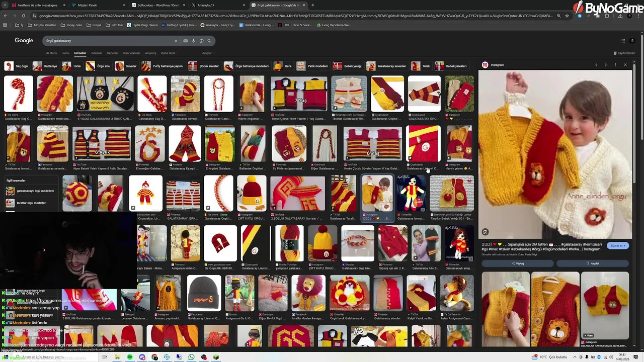Viewport: 644px width, 362px height.
Task: Click the Instagram source icon in preview
Action: pyautogui.click(x=485, y=65)
